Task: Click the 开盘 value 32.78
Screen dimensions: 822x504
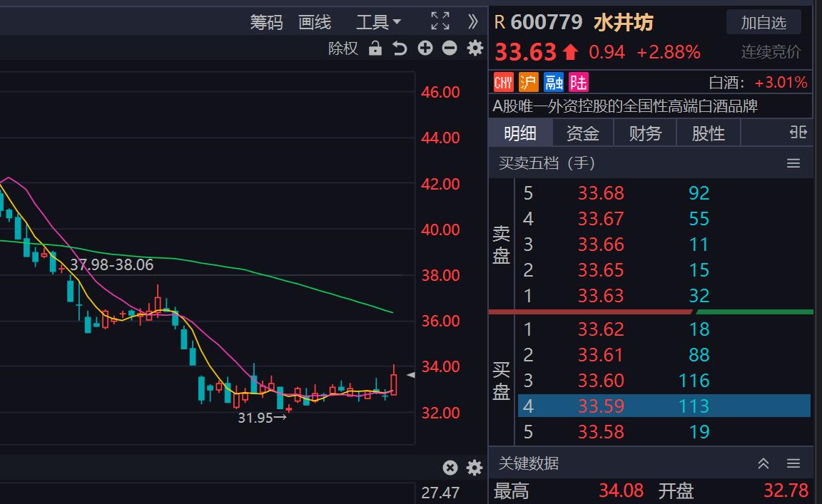Action: point(786,491)
